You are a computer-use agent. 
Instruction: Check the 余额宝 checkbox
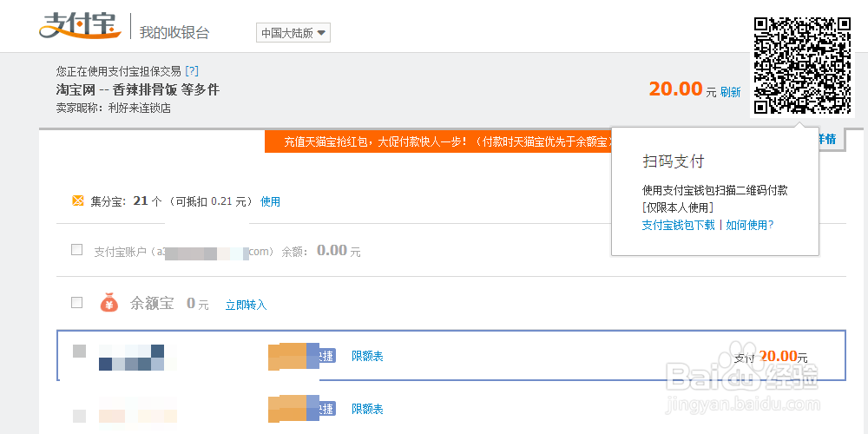point(77,302)
